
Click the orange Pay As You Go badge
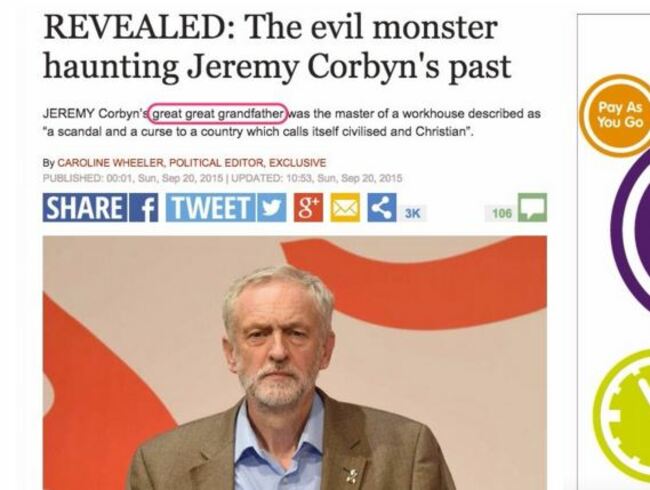pos(617,116)
